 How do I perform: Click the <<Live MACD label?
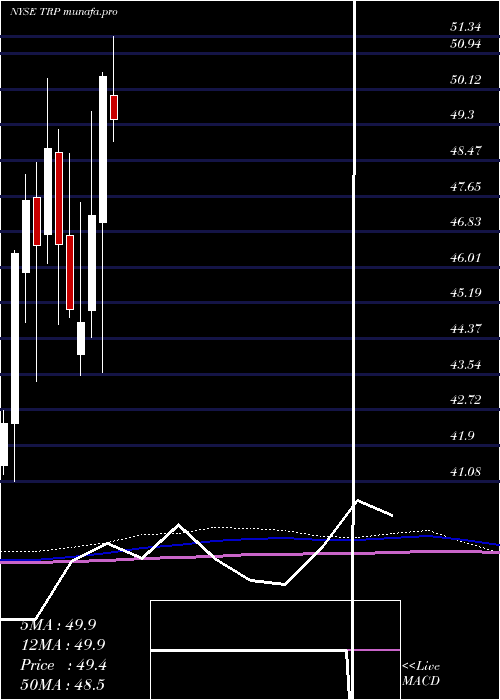[x=421, y=674]
